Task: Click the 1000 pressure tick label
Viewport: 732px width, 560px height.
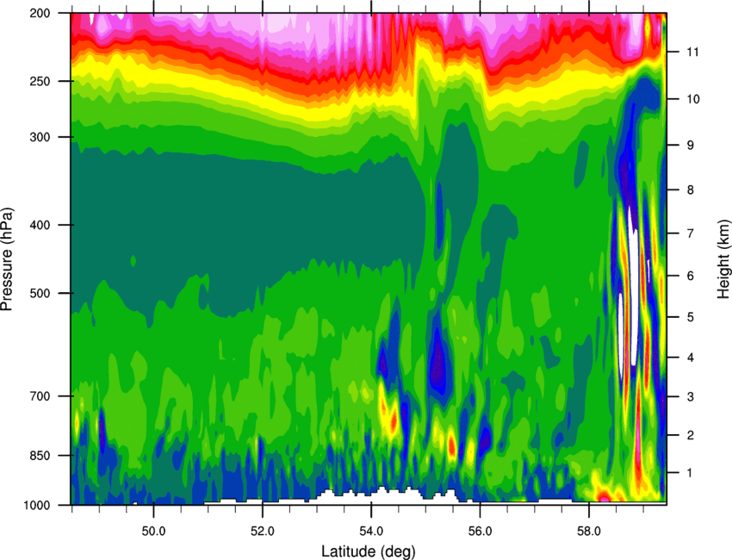Action: click(x=38, y=505)
